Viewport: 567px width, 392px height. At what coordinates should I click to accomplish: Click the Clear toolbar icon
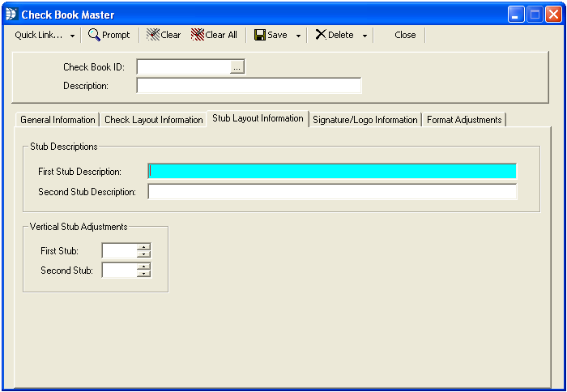[x=153, y=35]
